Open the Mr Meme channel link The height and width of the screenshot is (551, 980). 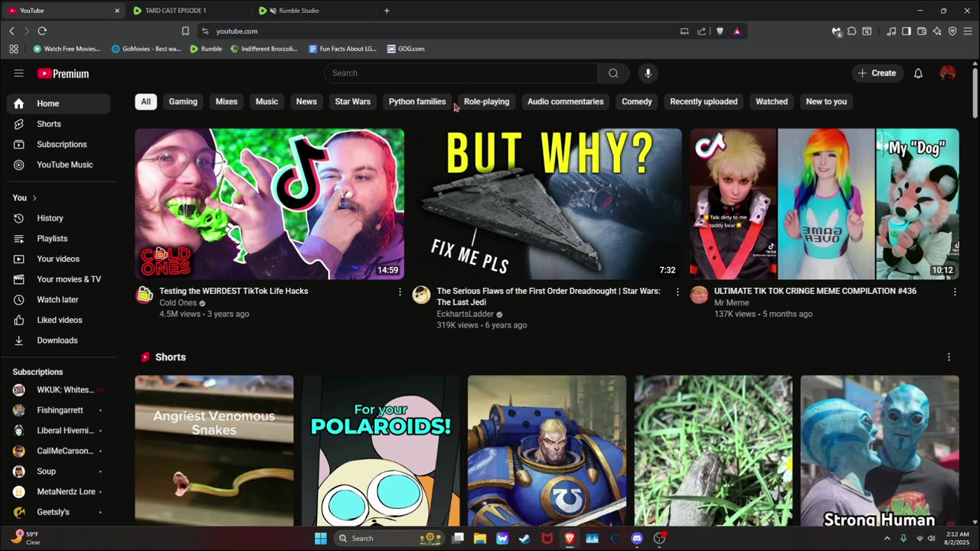click(x=732, y=303)
